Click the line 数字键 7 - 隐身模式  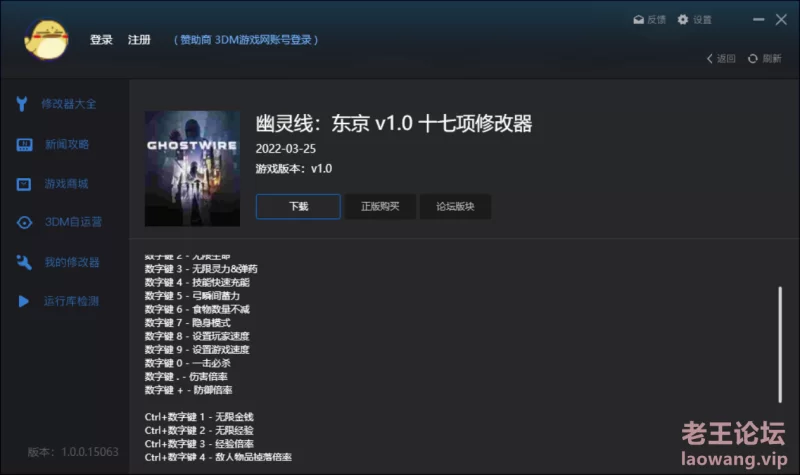187,323
